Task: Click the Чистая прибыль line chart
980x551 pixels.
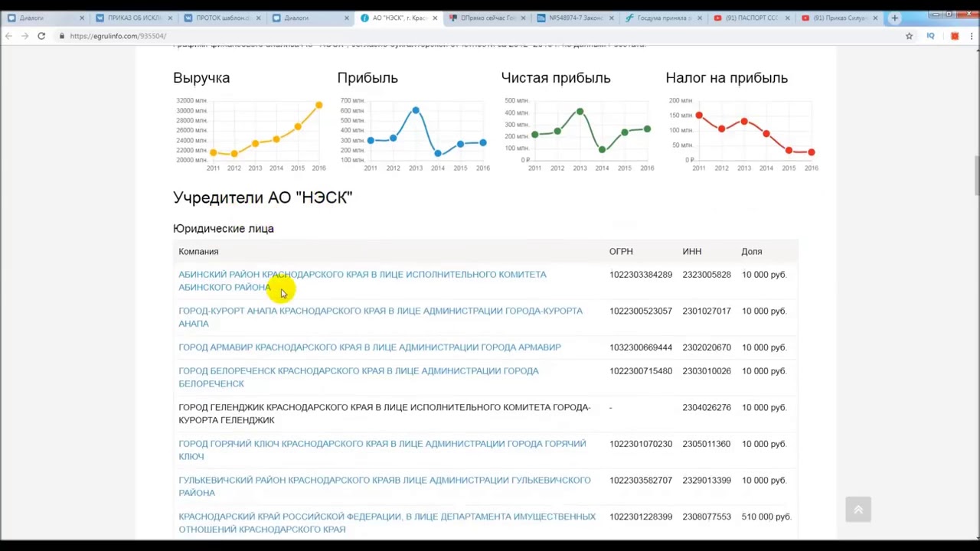Action: [578, 134]
